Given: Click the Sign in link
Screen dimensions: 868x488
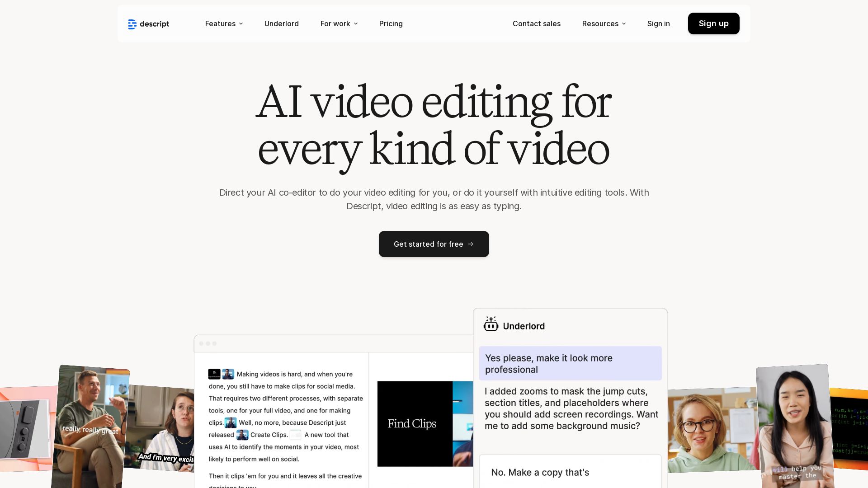Looking at the screenshot, I should (x=658, y=23).
